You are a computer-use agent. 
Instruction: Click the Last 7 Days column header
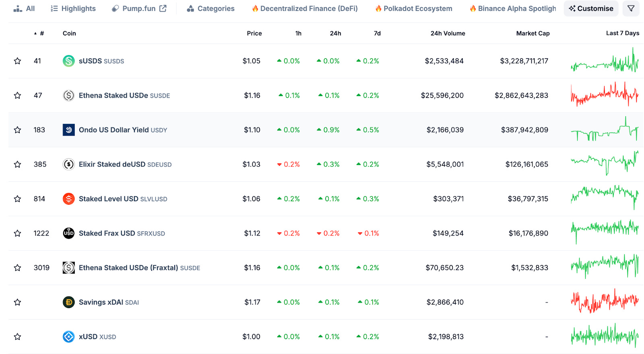(623, 33)
